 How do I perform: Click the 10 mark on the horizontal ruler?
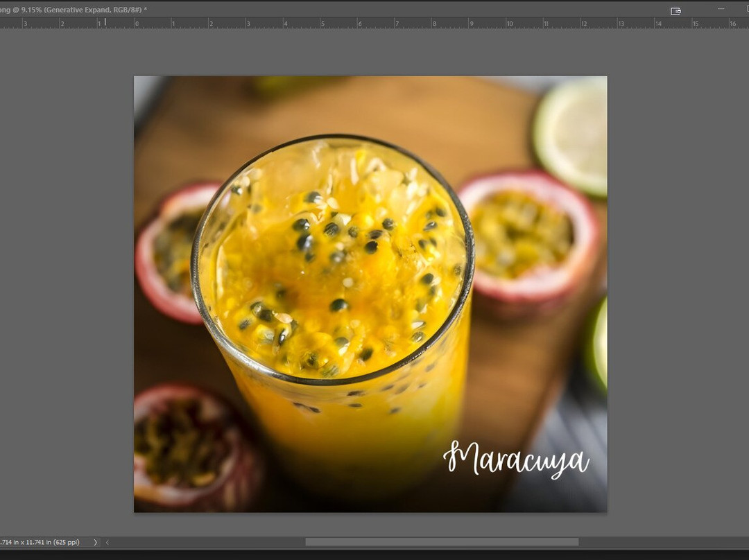[x=510, y=24]
